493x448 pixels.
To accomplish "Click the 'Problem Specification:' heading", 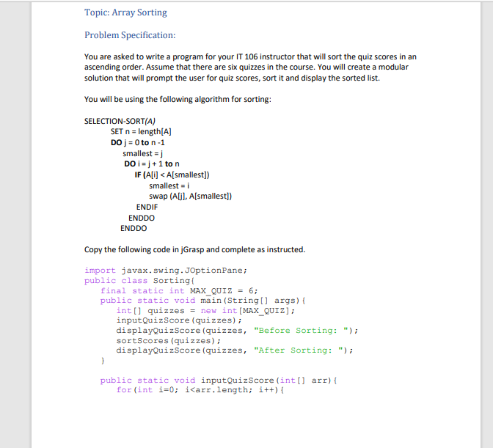I will 130,35.
